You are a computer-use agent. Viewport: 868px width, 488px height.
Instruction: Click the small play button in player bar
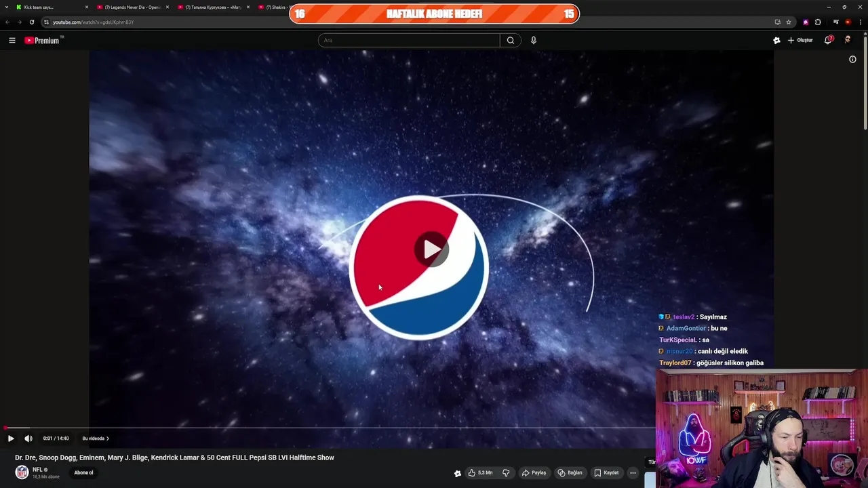point(11,439)
